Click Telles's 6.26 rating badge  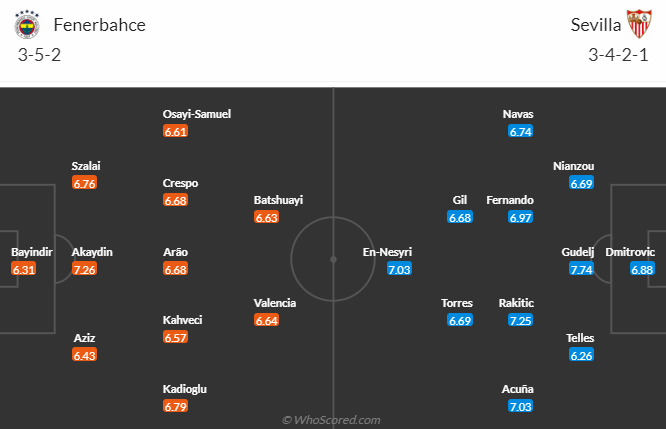click(581, 355)
